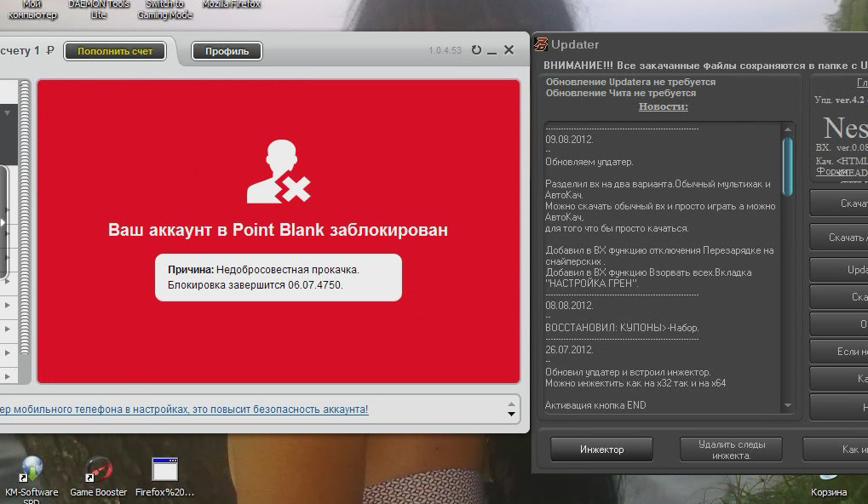Click the Updater news scrollbar down arrow
The image size is (868, 504).
[787, 405]
